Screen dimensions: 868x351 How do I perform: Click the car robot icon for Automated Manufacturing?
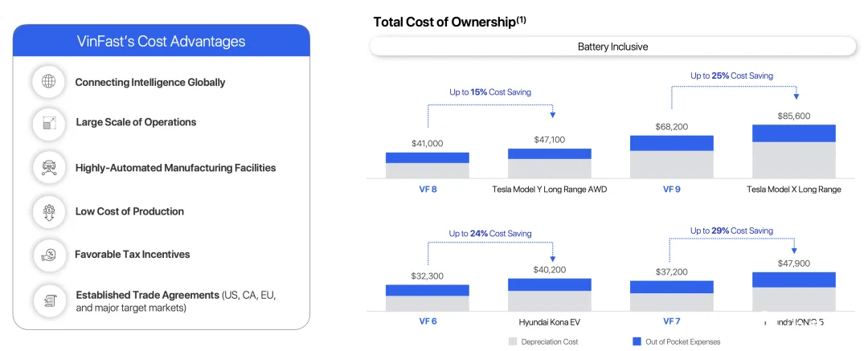tap(49, 167)
